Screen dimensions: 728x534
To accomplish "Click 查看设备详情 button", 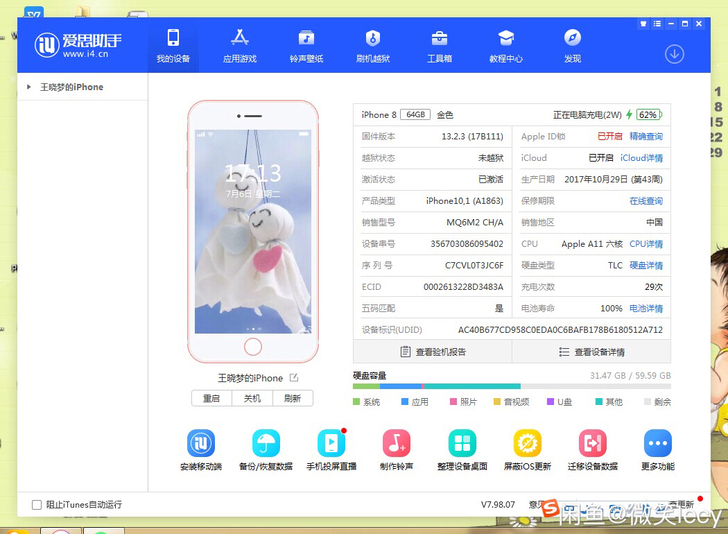I will (592, 352).
